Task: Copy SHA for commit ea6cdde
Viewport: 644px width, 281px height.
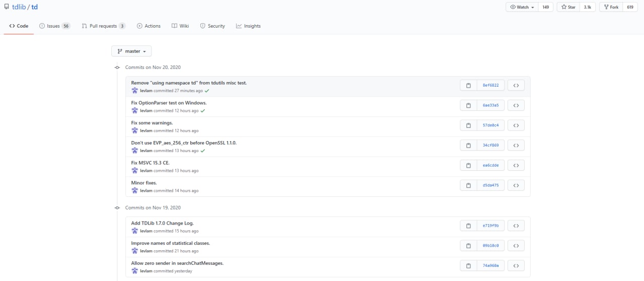Action: click(468, 165)
